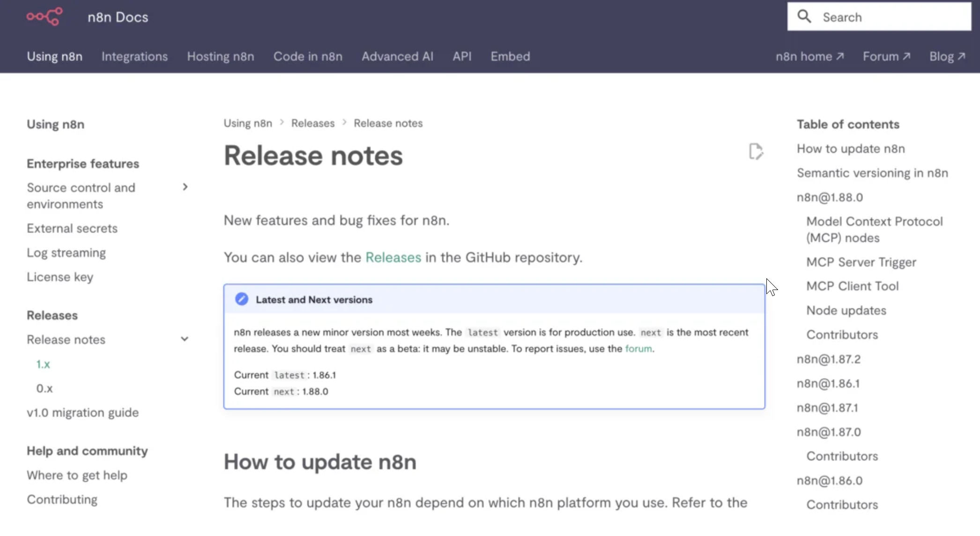Click the 'Current latest: 1.86.1' text
This screenshot has height=536, width=980.
285,375
